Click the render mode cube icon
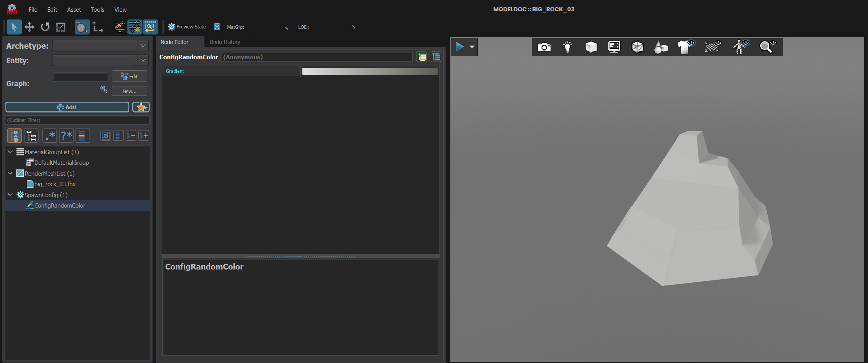Viewport: 868px width, 363px height. (x=591, y=47)
